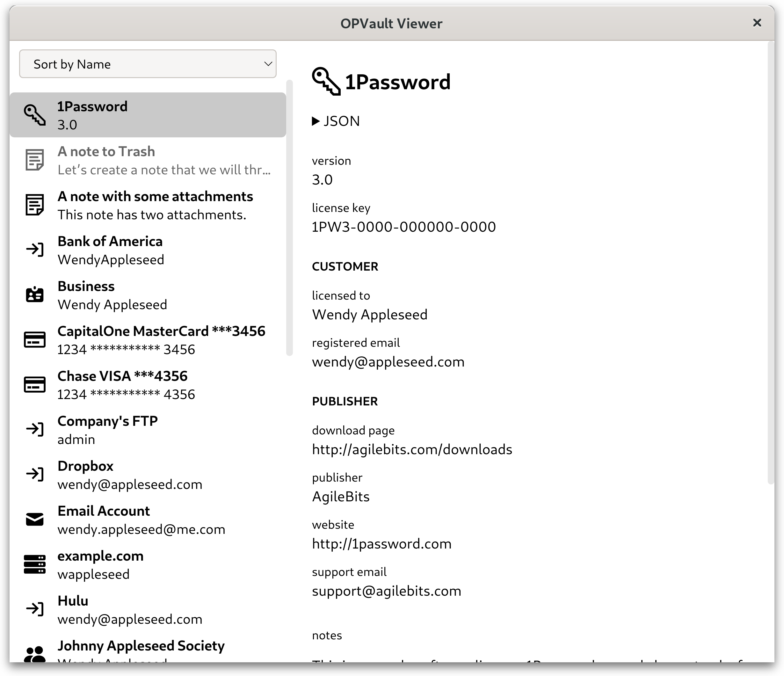784x676 pixels.
Task: Click the publisher value AgileBits
Action: point(341,496)
